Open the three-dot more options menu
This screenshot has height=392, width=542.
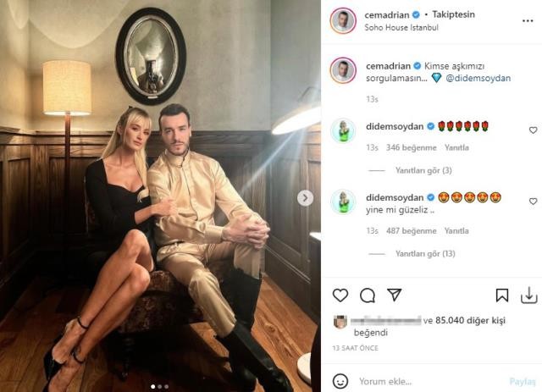point(528,21)
